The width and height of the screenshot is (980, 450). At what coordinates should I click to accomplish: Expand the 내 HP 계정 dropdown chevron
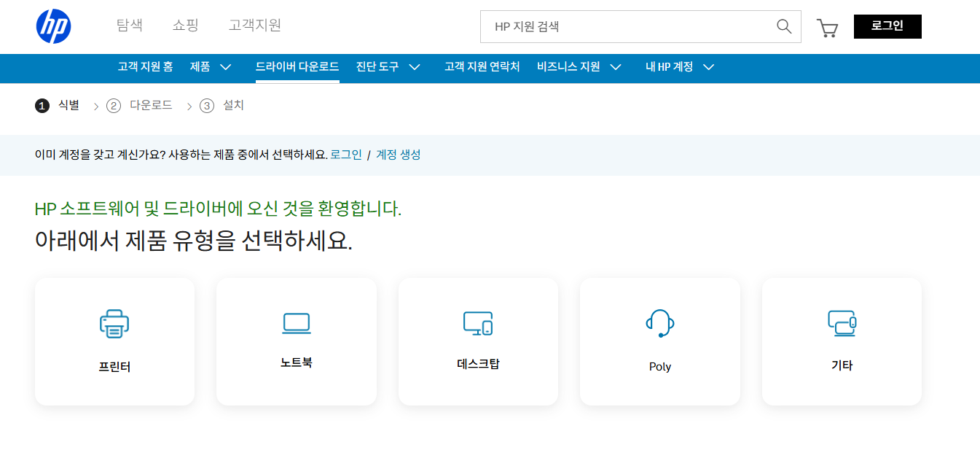708,67
